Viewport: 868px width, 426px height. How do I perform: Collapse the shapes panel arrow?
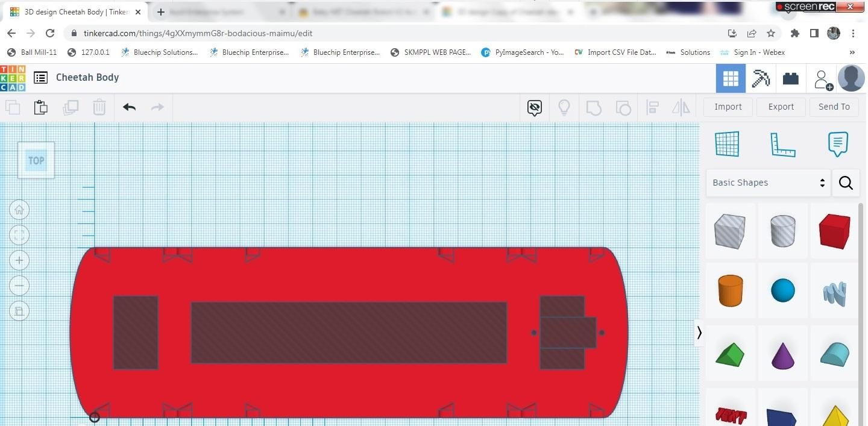coord(699,333)
